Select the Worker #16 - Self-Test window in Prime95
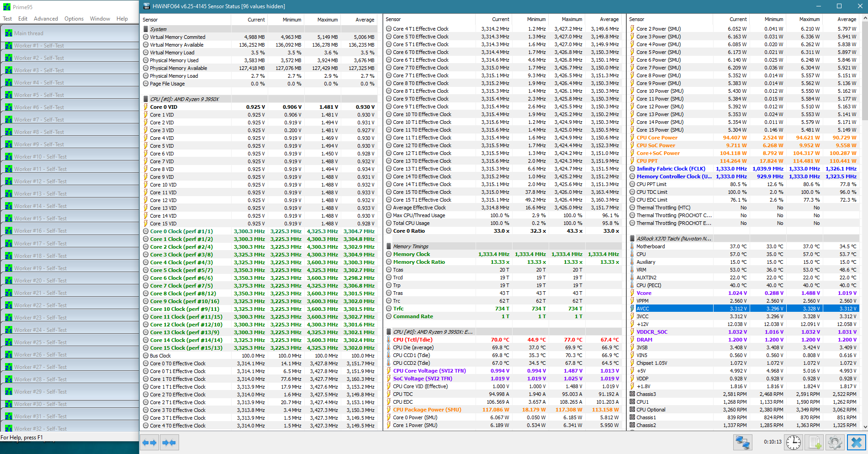Screen dimensions: 868x454 pos(69,231)
